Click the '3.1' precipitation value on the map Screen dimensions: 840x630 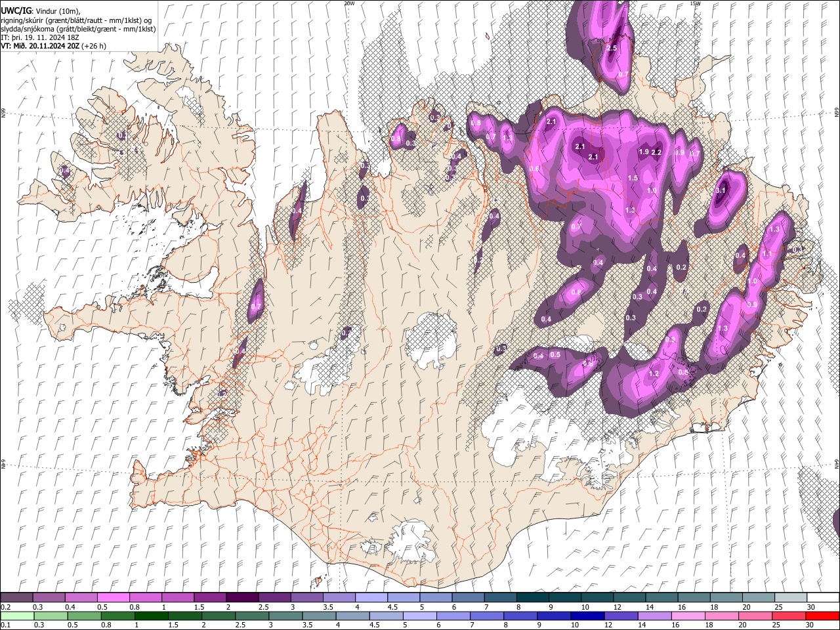721,191
